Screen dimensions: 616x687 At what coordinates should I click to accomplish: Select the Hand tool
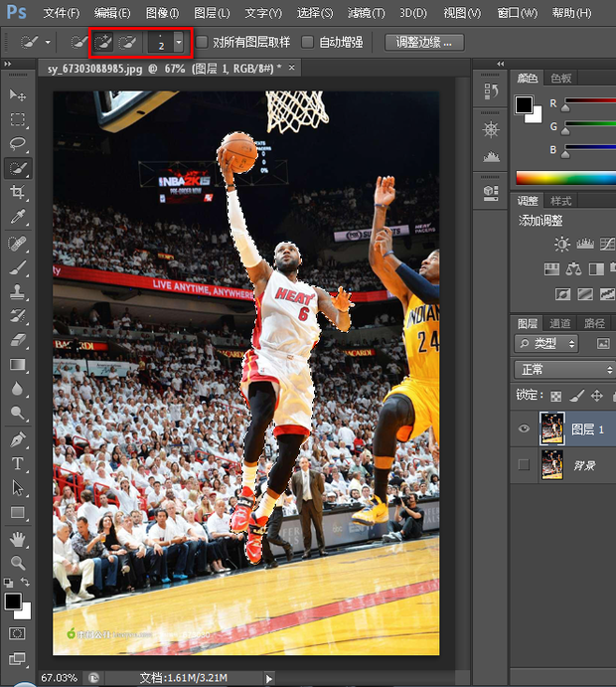(18, 539)
